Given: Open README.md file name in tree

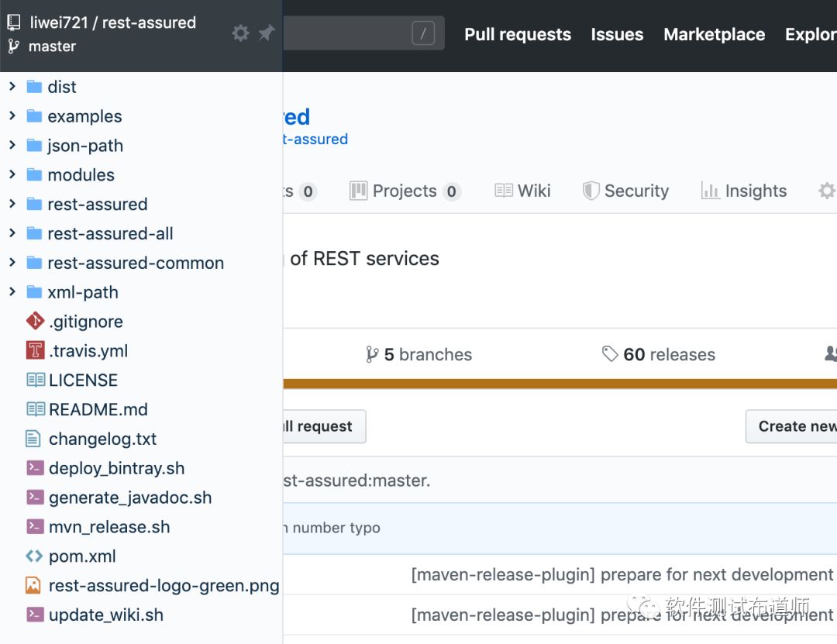Looking at the screenshot, I should pos(98,409).
